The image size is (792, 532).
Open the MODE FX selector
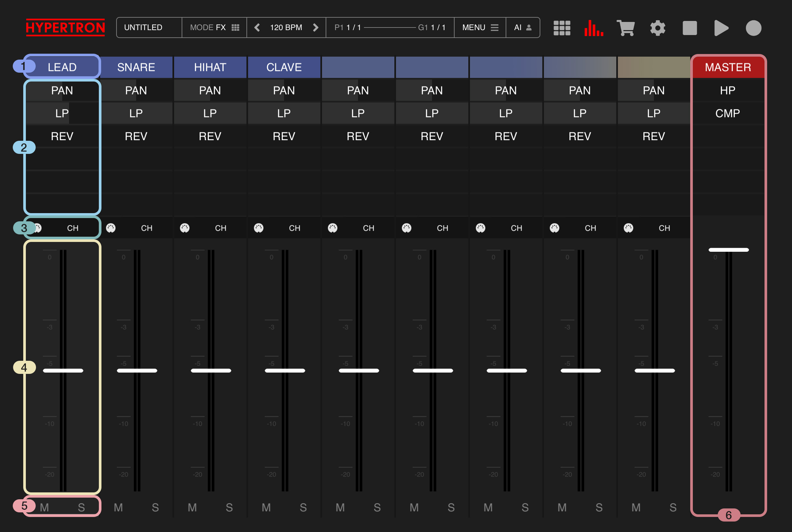(x=214, y=28)
